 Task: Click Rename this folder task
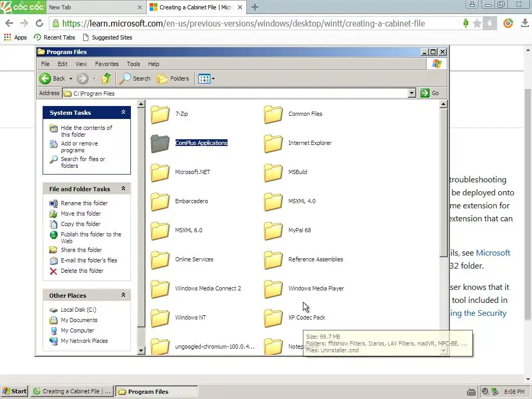[x=84, y=203]
